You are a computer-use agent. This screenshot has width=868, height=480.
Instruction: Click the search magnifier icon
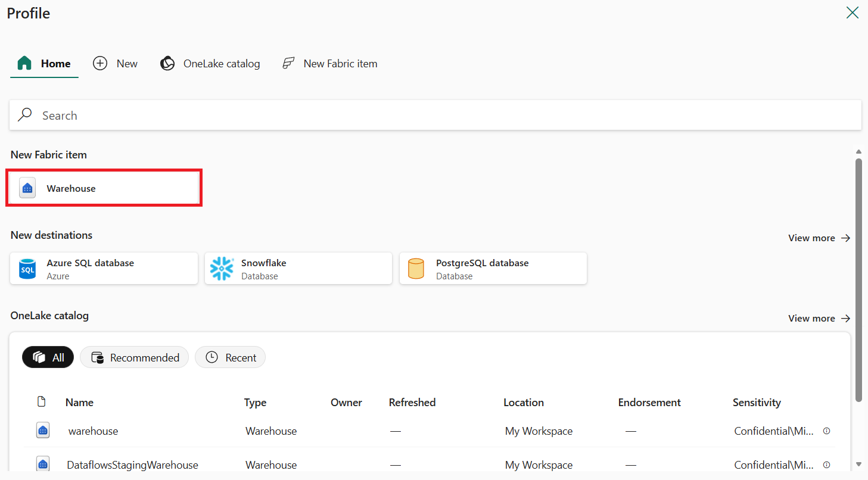pos(24,114)
